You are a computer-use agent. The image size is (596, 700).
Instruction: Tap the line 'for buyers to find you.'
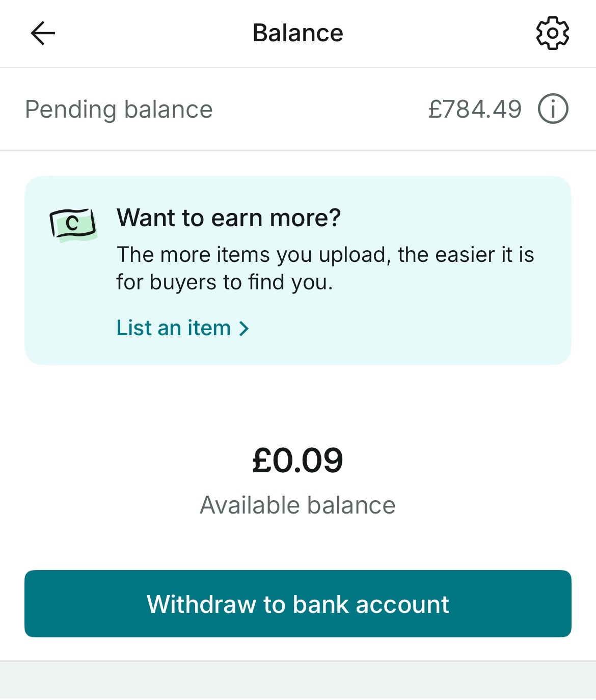coord(225,282)
